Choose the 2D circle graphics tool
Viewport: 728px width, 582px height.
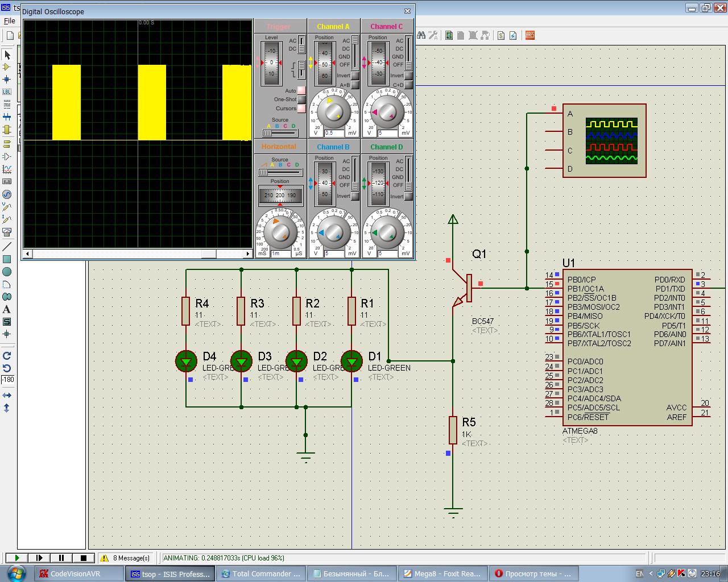click(7, 272)
